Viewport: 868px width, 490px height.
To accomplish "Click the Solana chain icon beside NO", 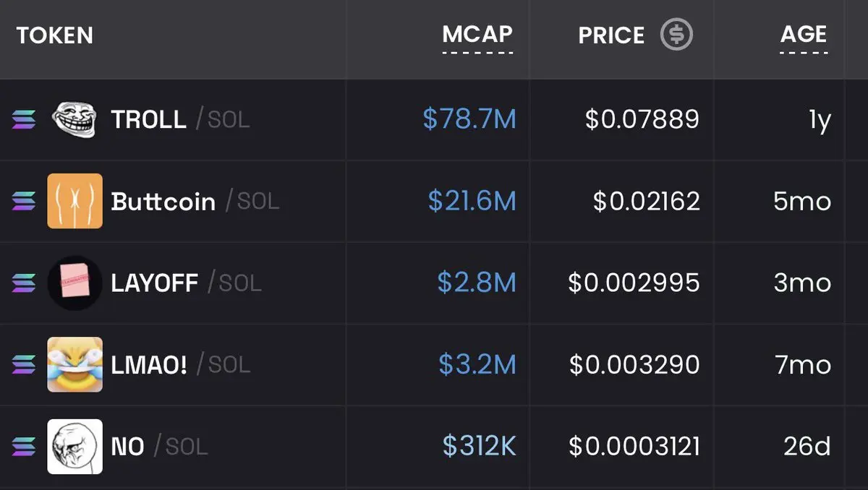I will (24, 447).
